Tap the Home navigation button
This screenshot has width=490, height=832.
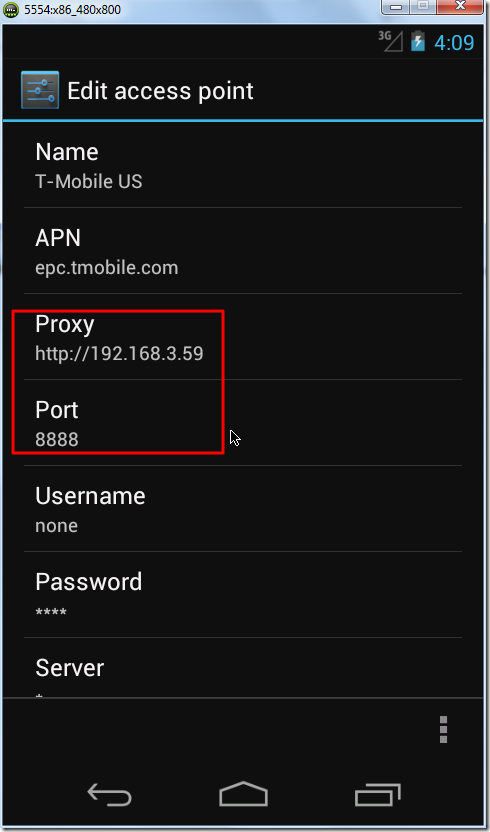click(243, 794)
